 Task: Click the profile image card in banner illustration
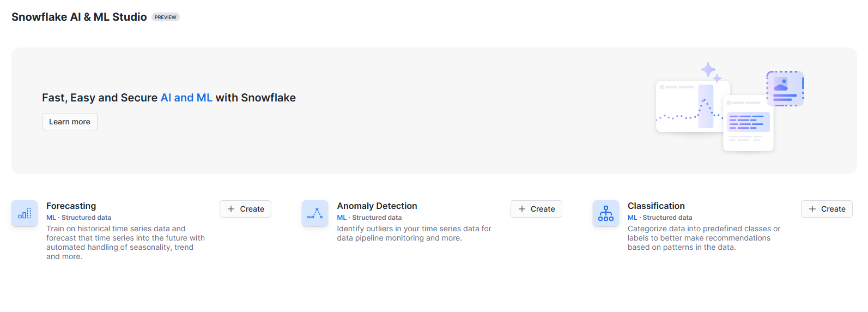click(x=785, y=88)
